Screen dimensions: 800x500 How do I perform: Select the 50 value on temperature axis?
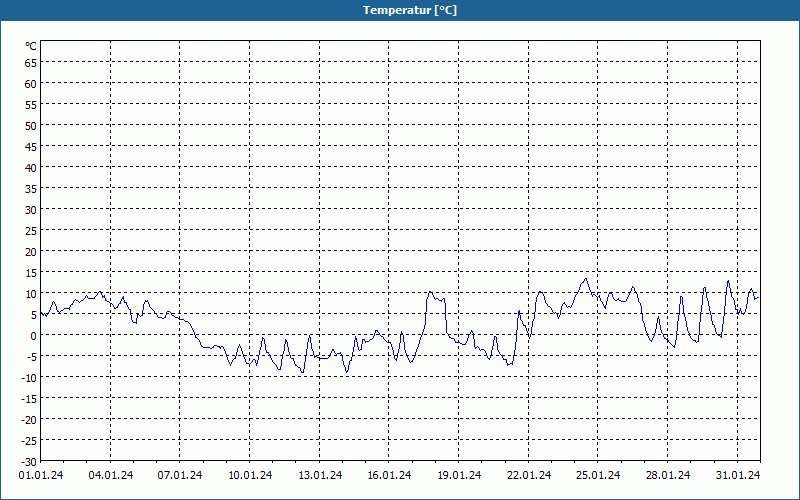[31, 126]
